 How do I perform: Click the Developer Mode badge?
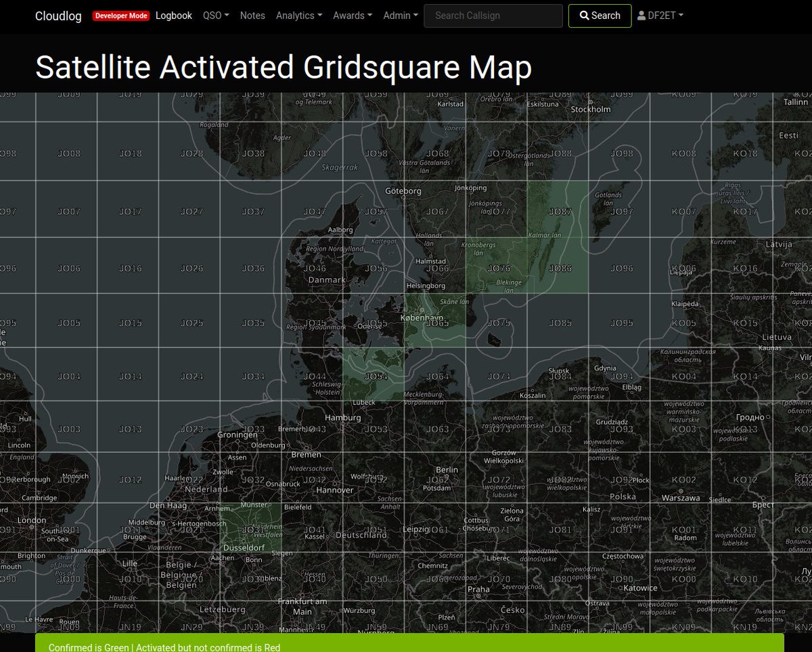pos(121,16)
